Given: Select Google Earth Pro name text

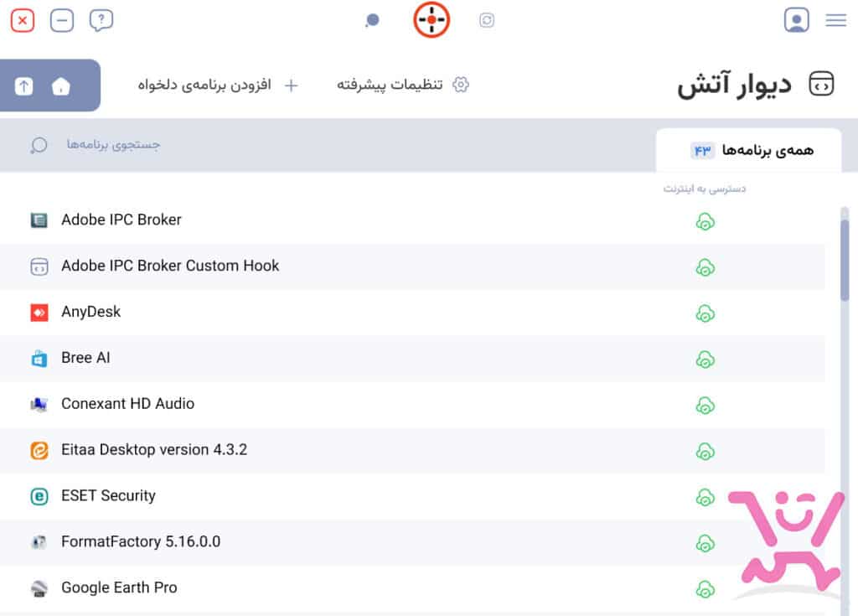Looking at the screenshot, I should click(x=119, y=588).
